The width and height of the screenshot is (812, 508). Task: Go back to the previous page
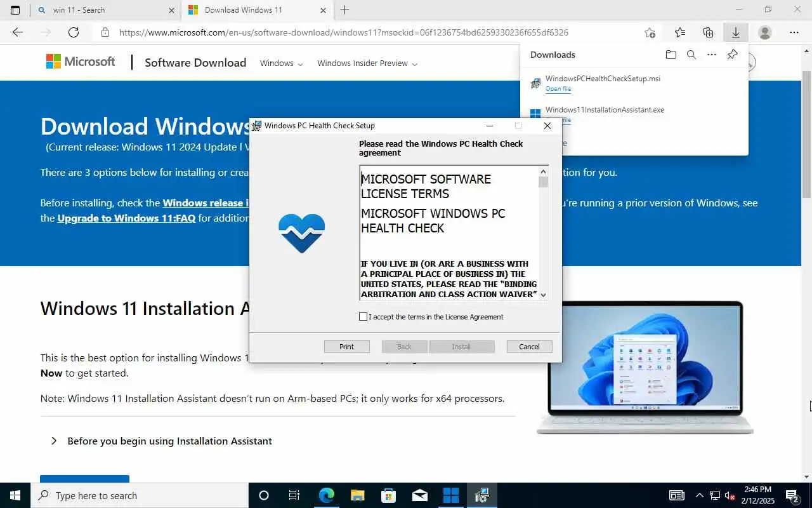[x=18, y=32]
